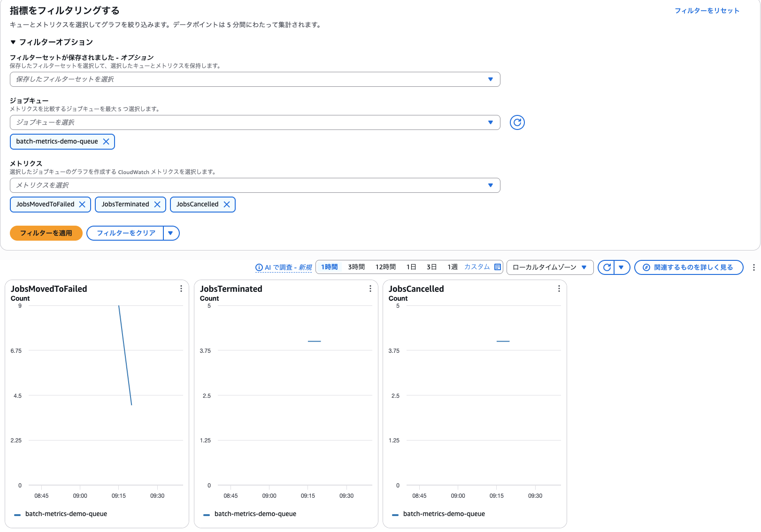Open the auto-refresh interval dropdown arrow
Image resolution: width=761 pixels, height=532 pixels.
pyautogui.click(x=622, y=267)
